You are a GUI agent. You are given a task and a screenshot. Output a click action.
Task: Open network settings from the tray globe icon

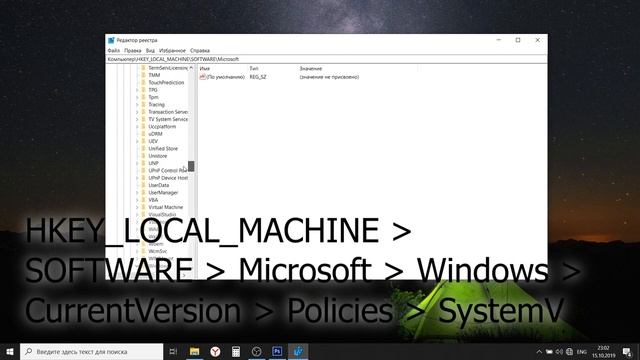(569, 351)
